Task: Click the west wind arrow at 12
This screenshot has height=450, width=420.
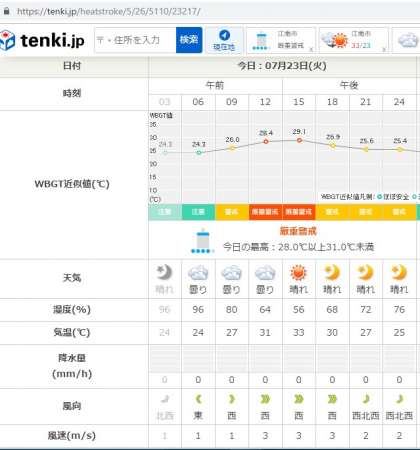Action: click(265, 399)
